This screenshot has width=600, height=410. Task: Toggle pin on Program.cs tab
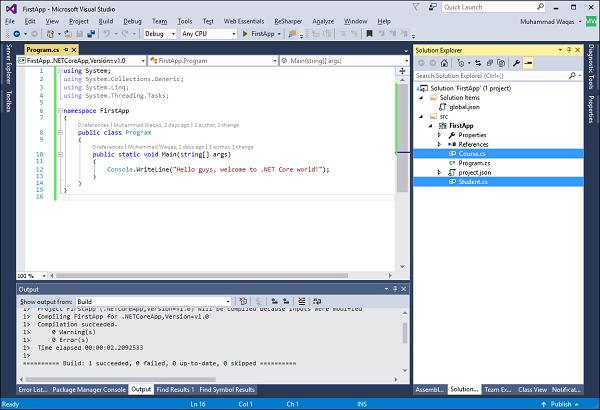point(66,48)
